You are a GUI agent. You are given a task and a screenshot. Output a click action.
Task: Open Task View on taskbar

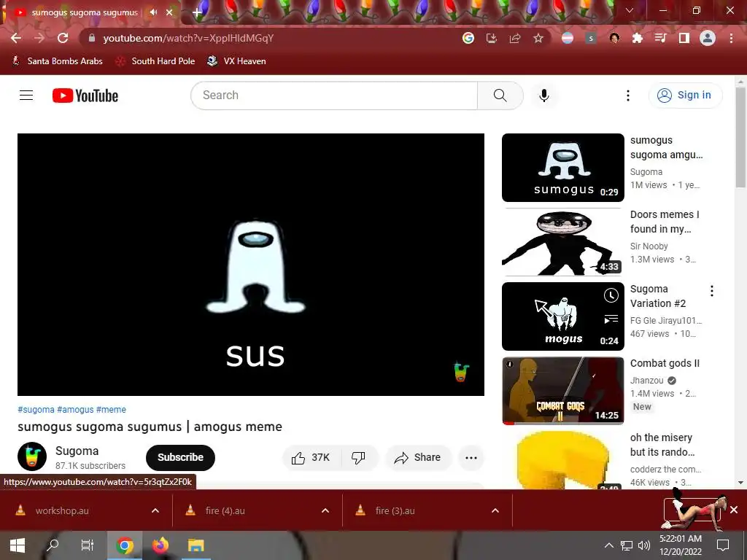88,545
